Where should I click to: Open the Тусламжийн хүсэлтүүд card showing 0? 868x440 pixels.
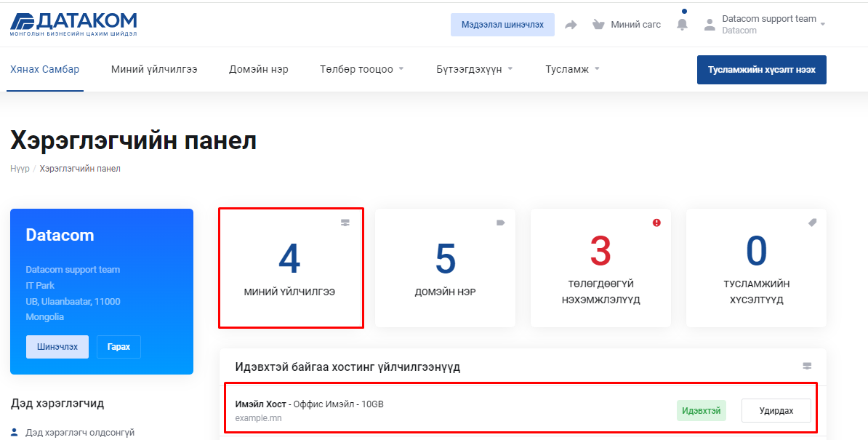(756, 268)
